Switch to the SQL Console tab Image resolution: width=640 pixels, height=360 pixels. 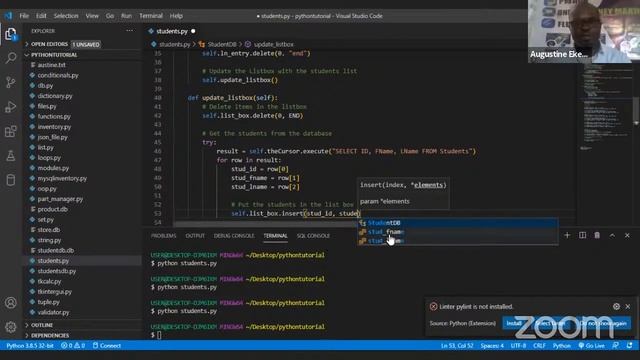pos(313,236)
